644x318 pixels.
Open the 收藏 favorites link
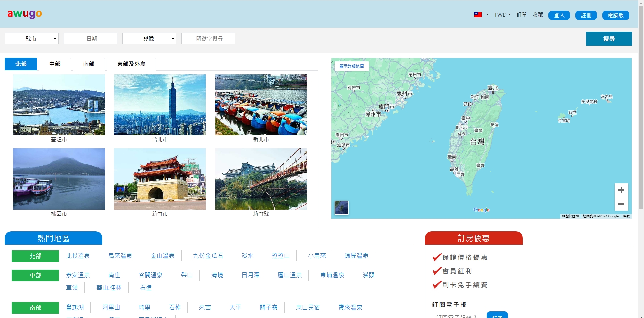click(x=538, y=15)
